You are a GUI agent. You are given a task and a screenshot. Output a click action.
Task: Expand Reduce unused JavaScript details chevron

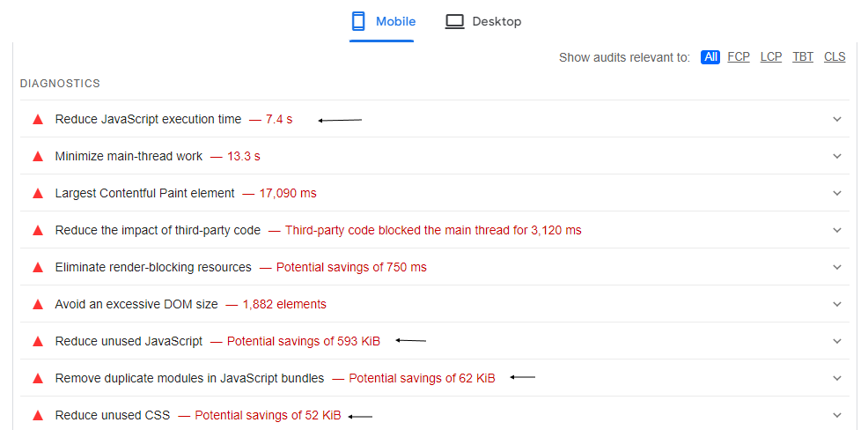pyautogui.click(x=837, y=341)
